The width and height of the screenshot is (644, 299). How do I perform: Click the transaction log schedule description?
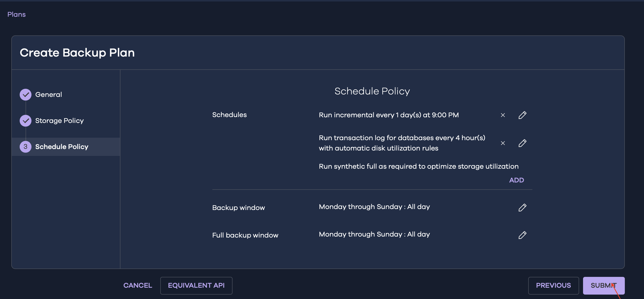[402, 143]
